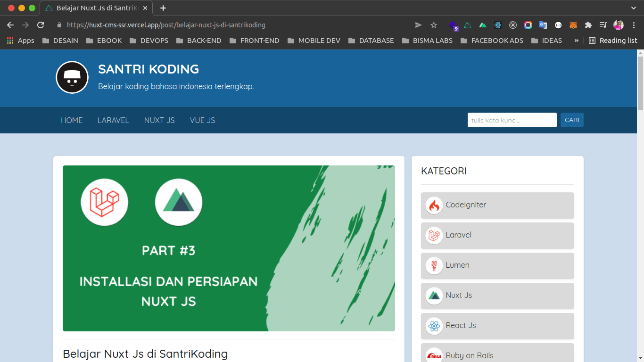Viewport: 644px width, 362px height.
Task: Click the send/share page icon in address bar
Action: pyautogui.click(x=418, y=25)
